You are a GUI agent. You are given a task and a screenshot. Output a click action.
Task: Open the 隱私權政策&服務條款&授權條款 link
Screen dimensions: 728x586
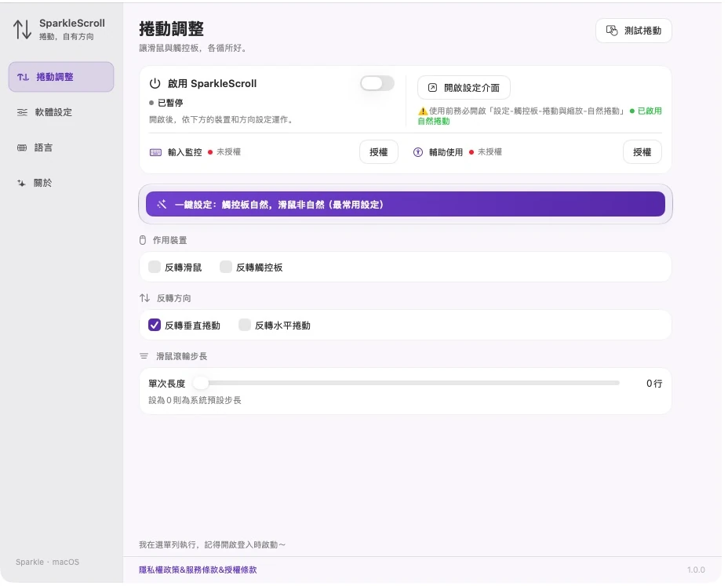click(198, 570)
